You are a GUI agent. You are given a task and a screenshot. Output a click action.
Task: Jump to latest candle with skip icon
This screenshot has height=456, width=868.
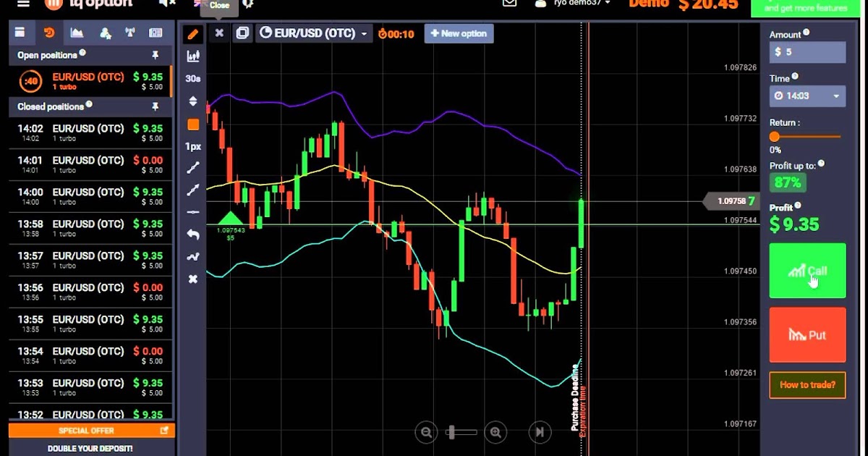pyautogui.click(x=540, y=433)
